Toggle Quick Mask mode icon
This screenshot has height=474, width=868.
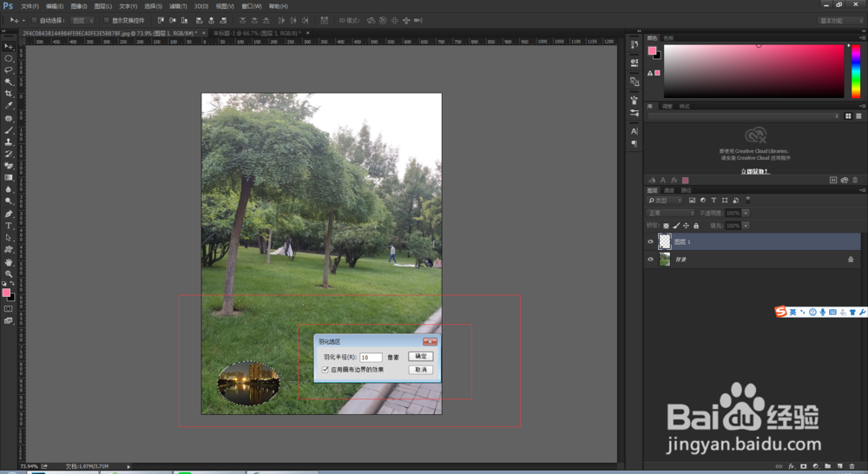(9, 309)
